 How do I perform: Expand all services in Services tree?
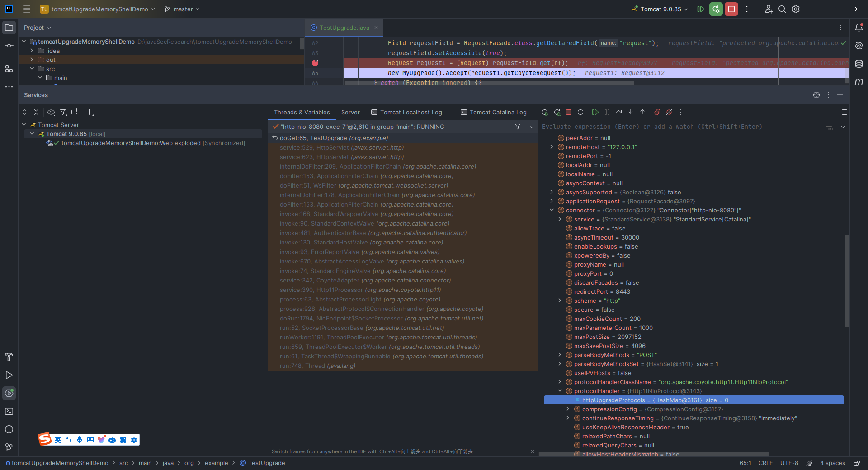point(24,112)
